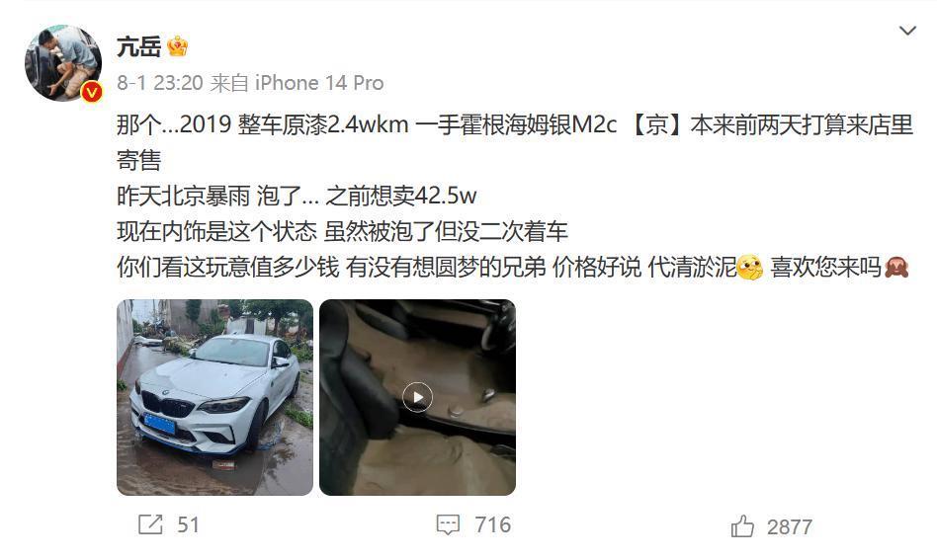Click the thinking face emoji in the post
This screenshot has height=560, width=937.
point(750,268)
